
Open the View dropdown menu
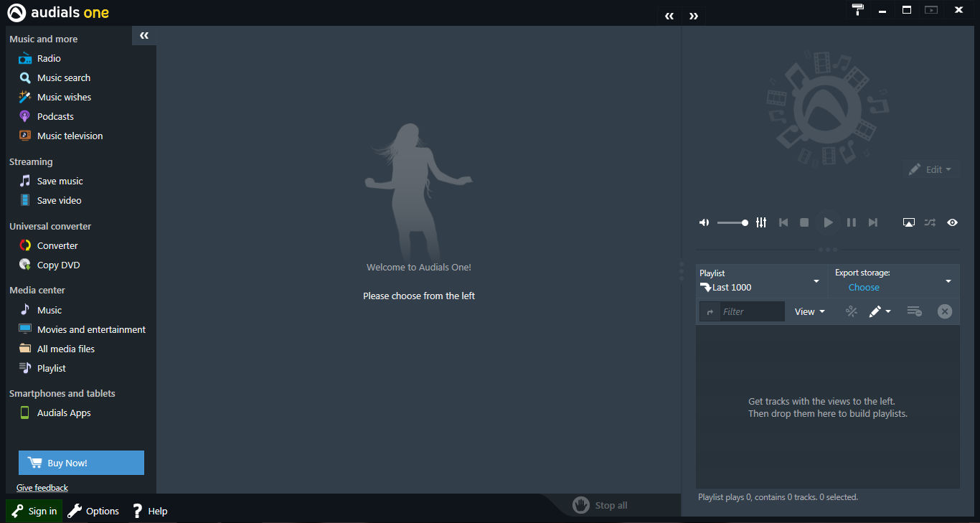click(810, 311)
